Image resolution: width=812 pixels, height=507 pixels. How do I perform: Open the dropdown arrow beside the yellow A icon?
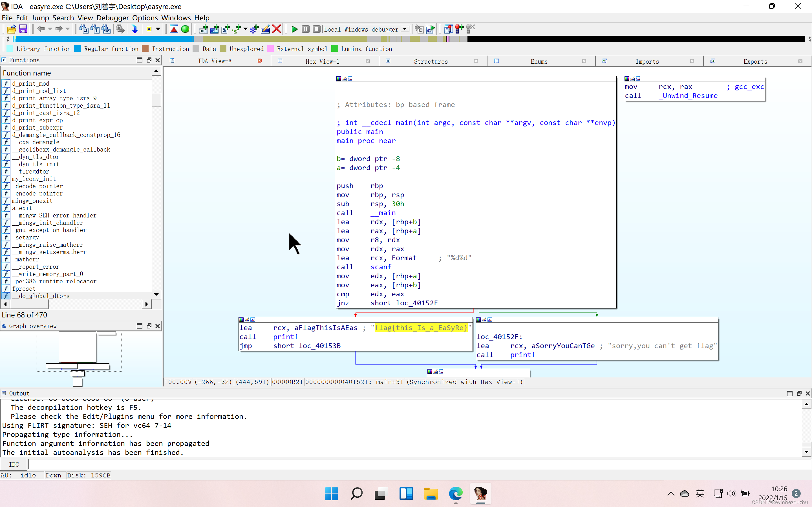point(158,29)
